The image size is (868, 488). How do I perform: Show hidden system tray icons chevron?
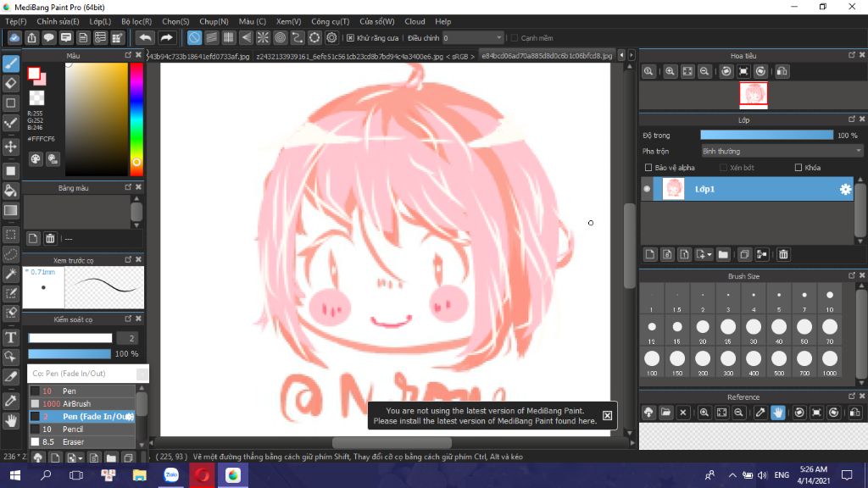coord(732,475)
